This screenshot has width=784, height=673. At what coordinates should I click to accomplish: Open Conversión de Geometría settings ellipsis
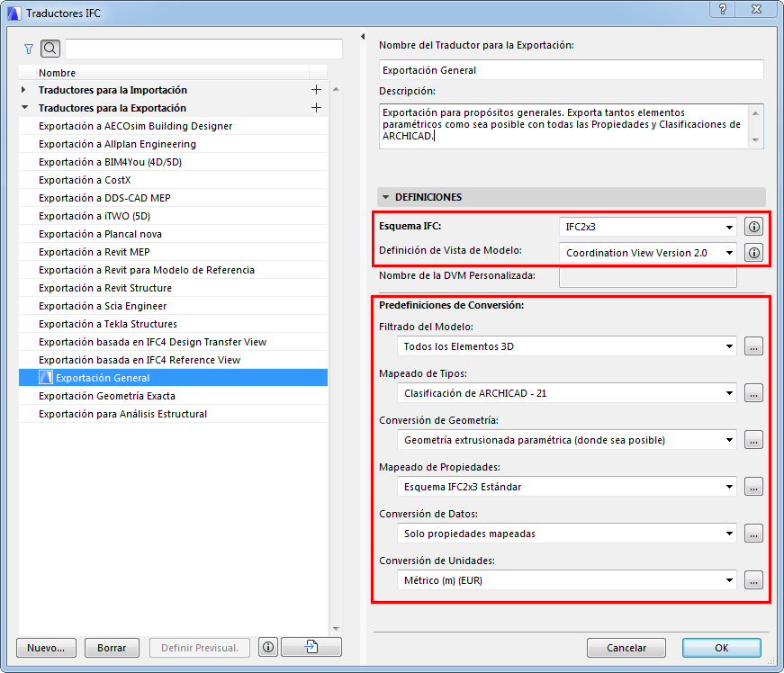[x=753, y=440]
